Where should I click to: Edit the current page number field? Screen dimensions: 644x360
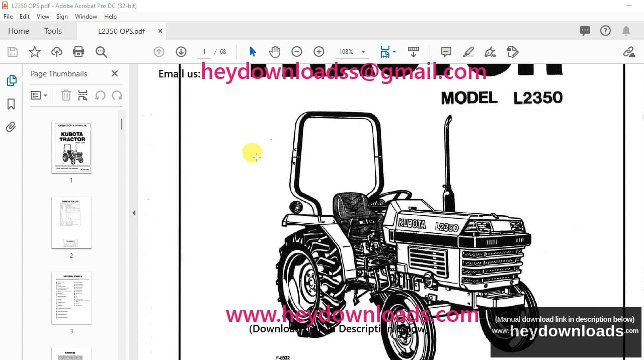(204, 52)
